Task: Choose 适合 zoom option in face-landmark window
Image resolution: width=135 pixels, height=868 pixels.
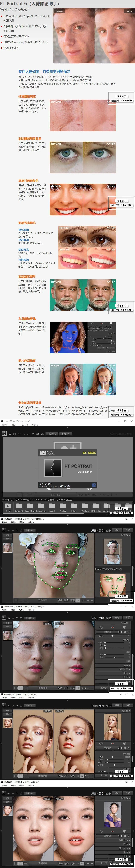Action: tap(66, 600)
